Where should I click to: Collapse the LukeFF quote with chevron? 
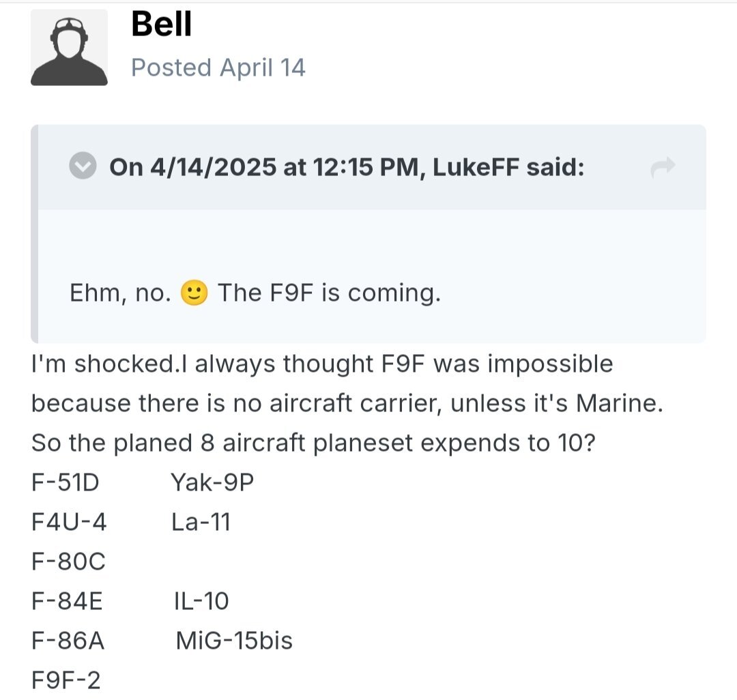click(x=83, y=167)
